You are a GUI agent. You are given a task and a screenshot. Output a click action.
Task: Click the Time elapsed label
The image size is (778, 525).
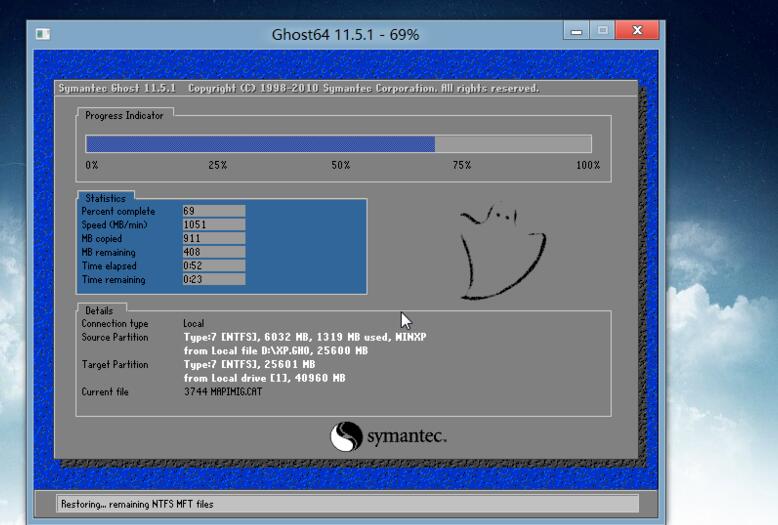pos(109,266)
